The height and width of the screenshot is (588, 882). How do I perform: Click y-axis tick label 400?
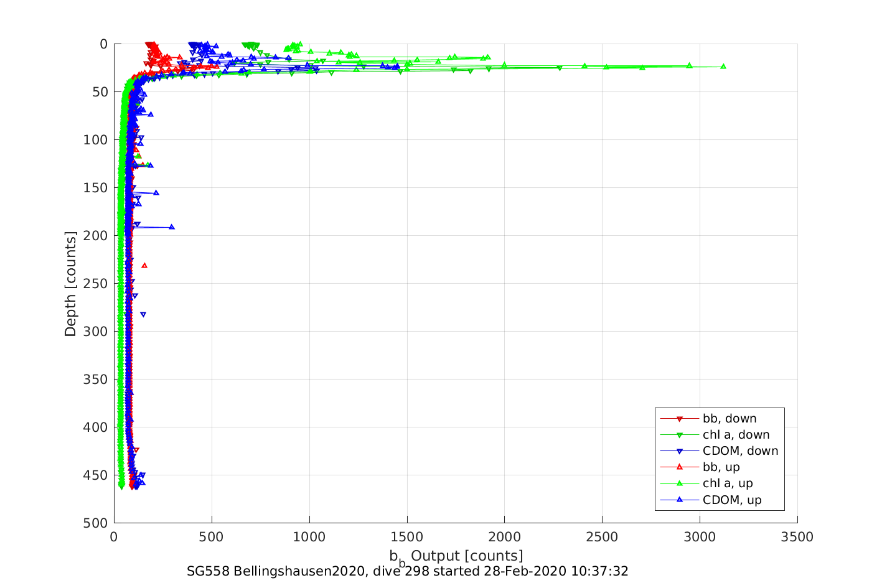pyautogui.click(x=96, y=427)
